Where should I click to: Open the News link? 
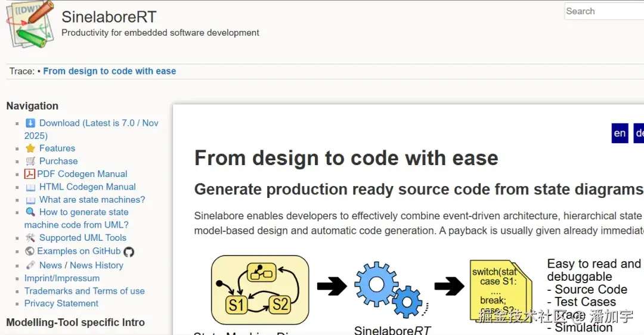[51, 265]
